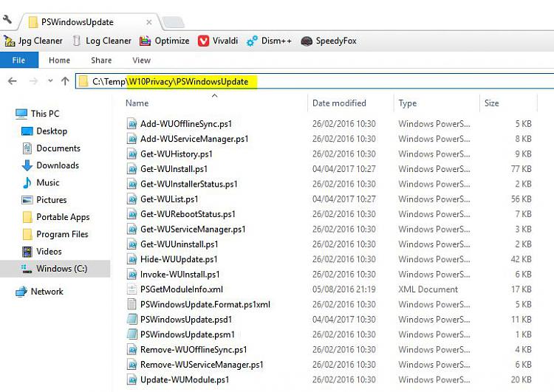This screenshot has height=392, width=554.
Task: Select the Remove-WUServiceManager.ps1 file icon
Action: pos(131,365)
